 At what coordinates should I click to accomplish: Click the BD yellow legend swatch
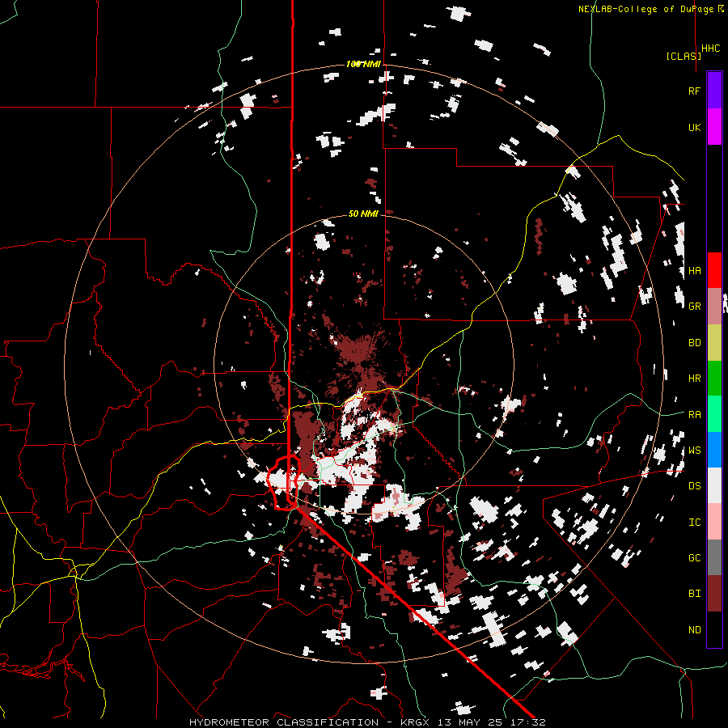coord(714,343)
